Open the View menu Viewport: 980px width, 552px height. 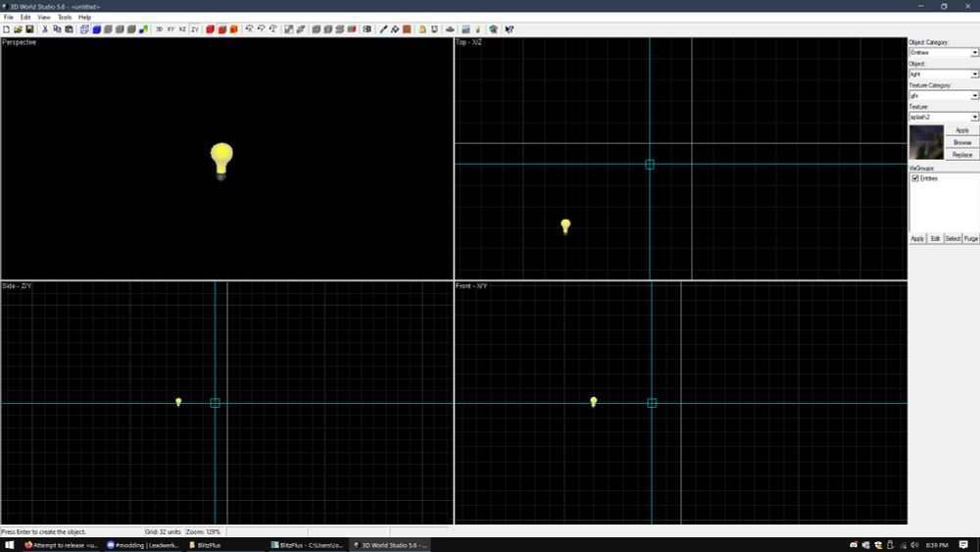pyautogui.click(x=44, y=18)
